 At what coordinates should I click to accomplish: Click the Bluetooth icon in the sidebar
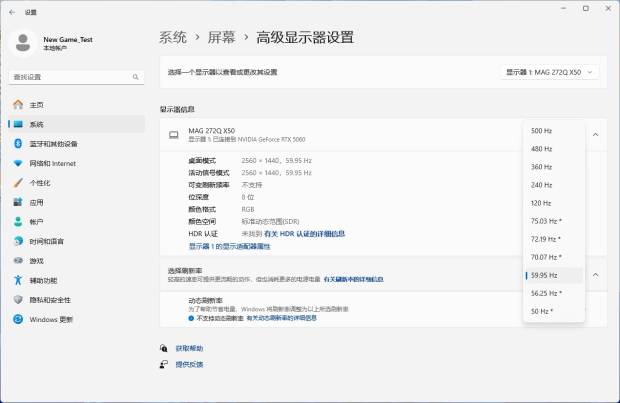click(18, 144)
